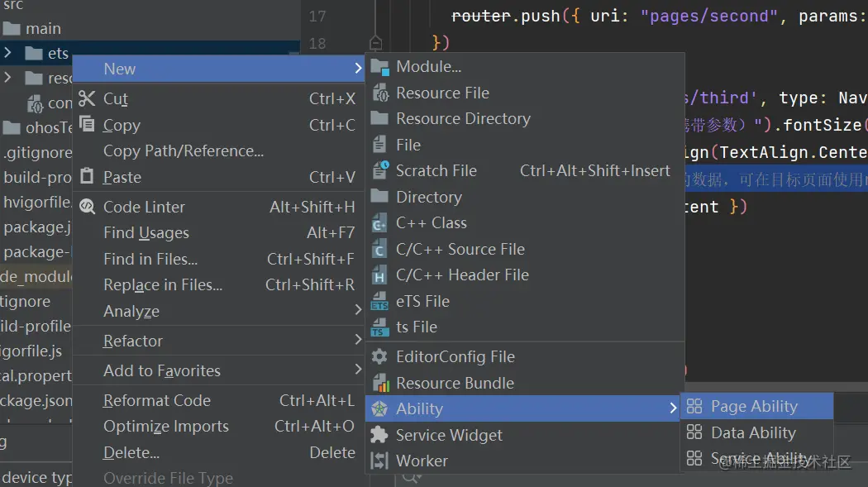Choose Find Usages from context menu
This screenshot has width=868, height=487.
(x=219, y=233)
